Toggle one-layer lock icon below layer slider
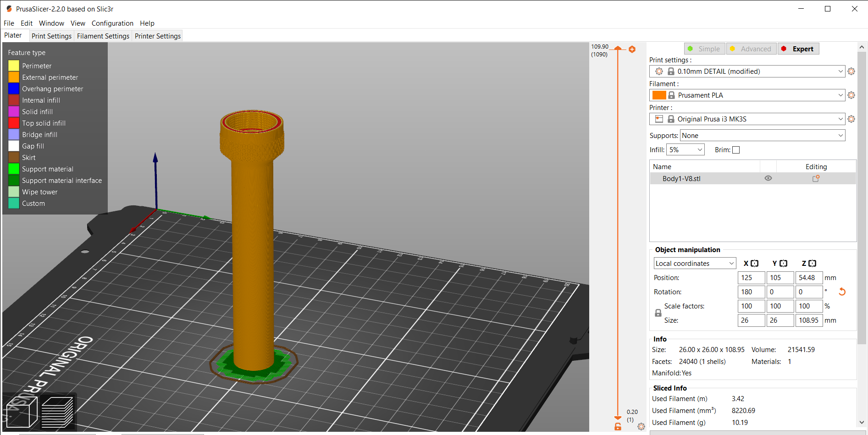This screenshot has width=868, height=435. click(618, 426)
